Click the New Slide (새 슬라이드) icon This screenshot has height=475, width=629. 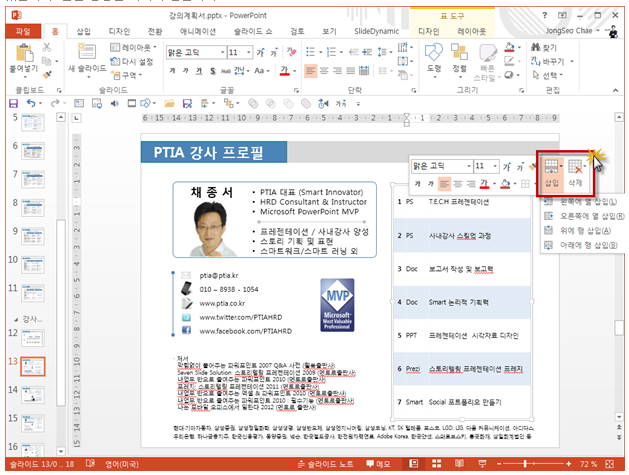(x=87, y=51)
